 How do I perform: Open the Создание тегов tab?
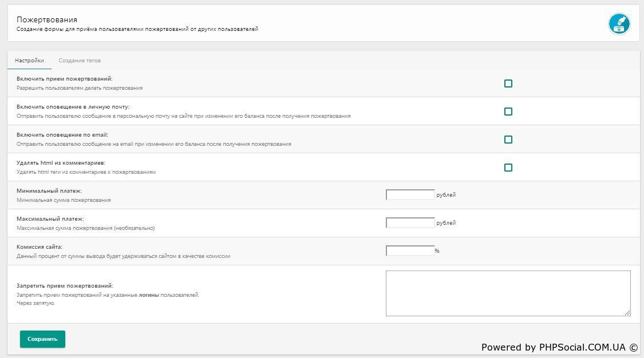[80, 61]
